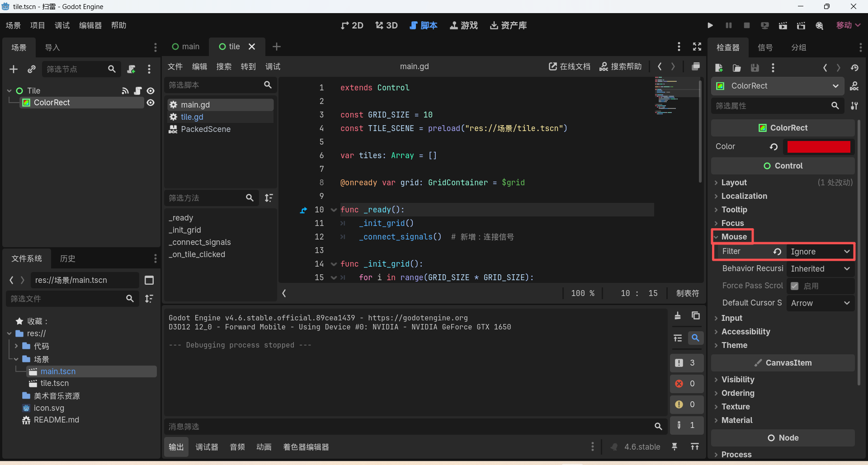
Task: Toggle the error messages filter
Action: 686,384
